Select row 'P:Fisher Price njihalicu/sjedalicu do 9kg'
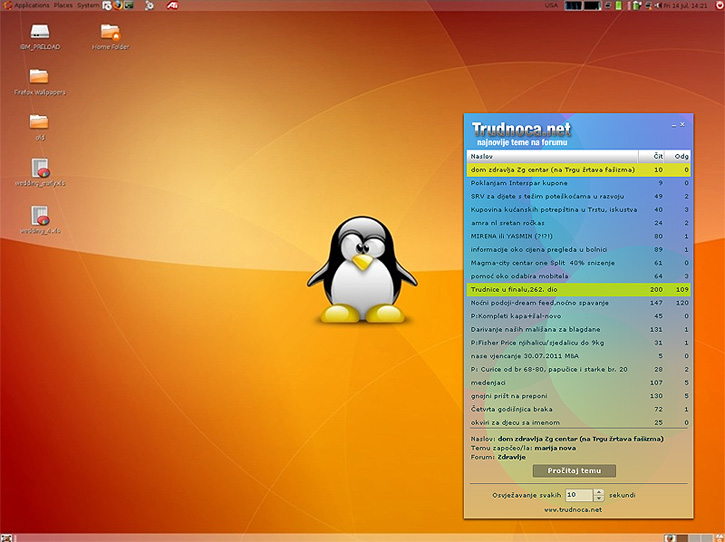Viewport: 725px width, 542px height. (x=578, y=343)
